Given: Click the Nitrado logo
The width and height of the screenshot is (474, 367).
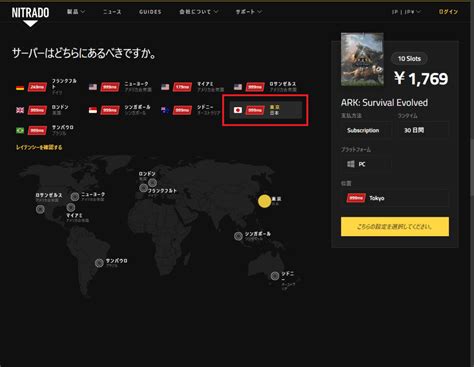Looking at the screenshot, I should [30, 16].
